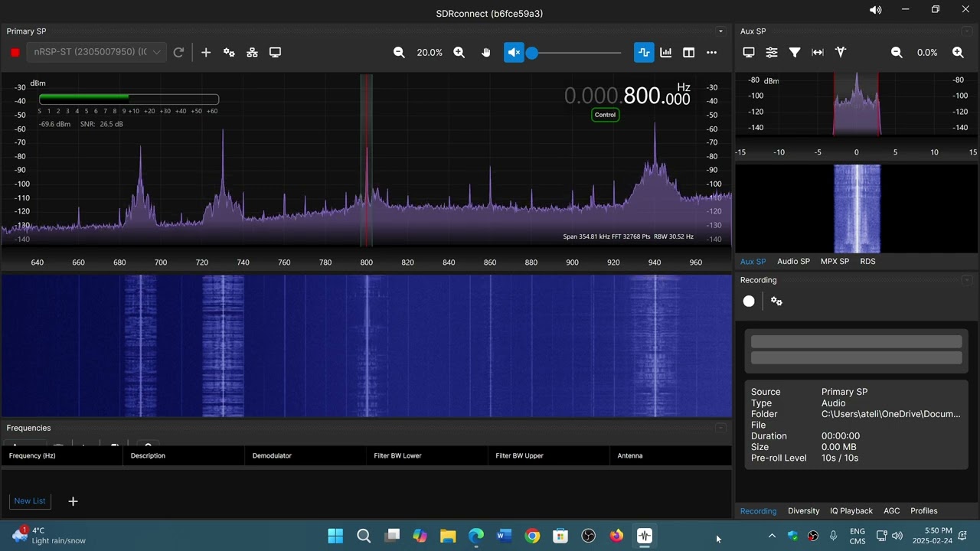Click the notch marker icon in Aux SP
Viewport: 980px width, 551px height.
(841, 52)
